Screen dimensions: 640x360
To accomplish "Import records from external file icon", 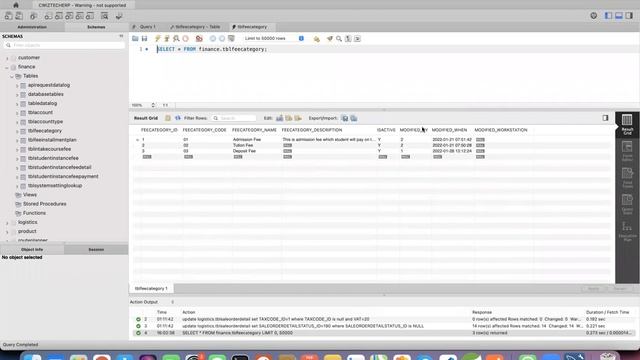I will (354, 118).
